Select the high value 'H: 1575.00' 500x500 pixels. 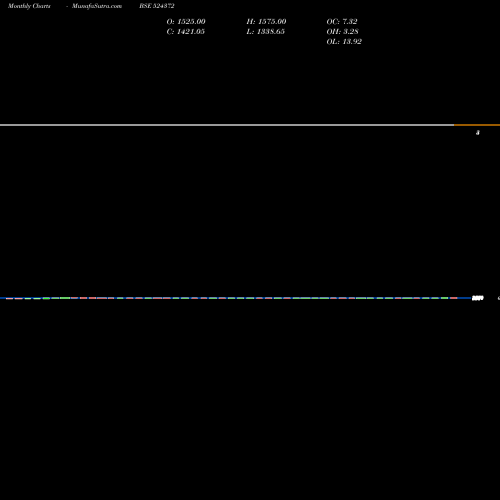click(266, 22)
